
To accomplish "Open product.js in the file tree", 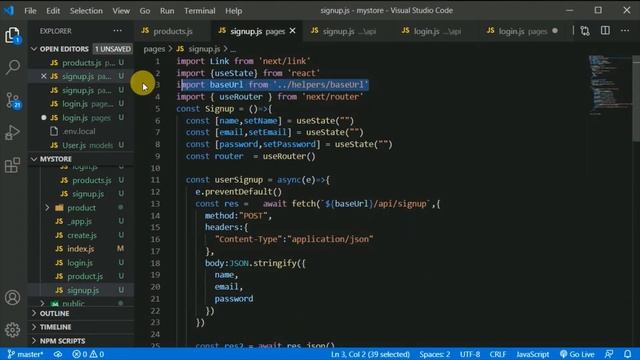I will 85,276.
